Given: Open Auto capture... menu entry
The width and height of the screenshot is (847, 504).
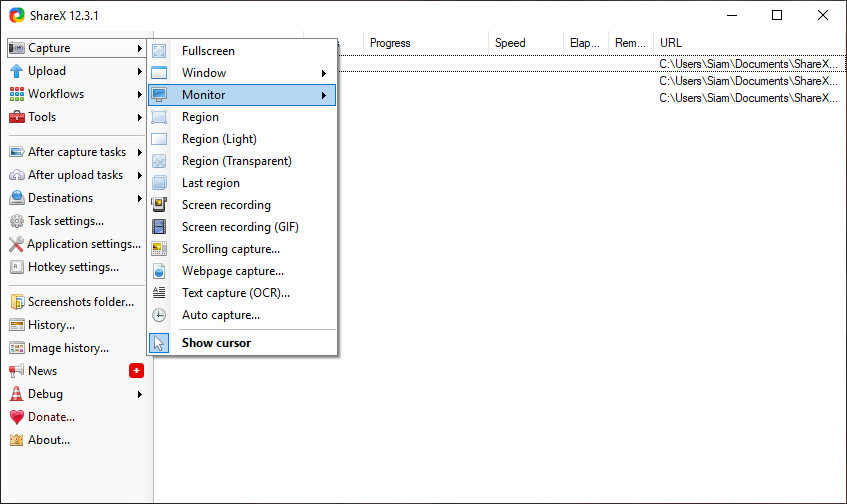Looking at the screenshot, I should (243, 315).
